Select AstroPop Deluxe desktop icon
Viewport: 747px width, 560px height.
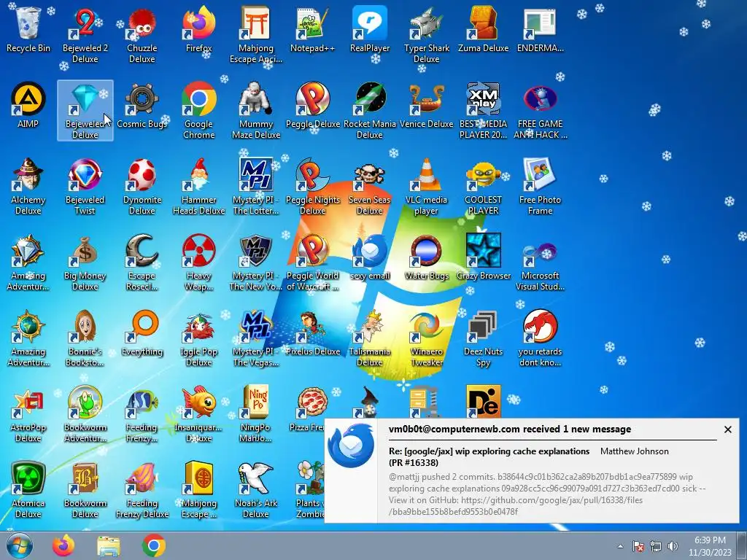(x=28, y=414)
